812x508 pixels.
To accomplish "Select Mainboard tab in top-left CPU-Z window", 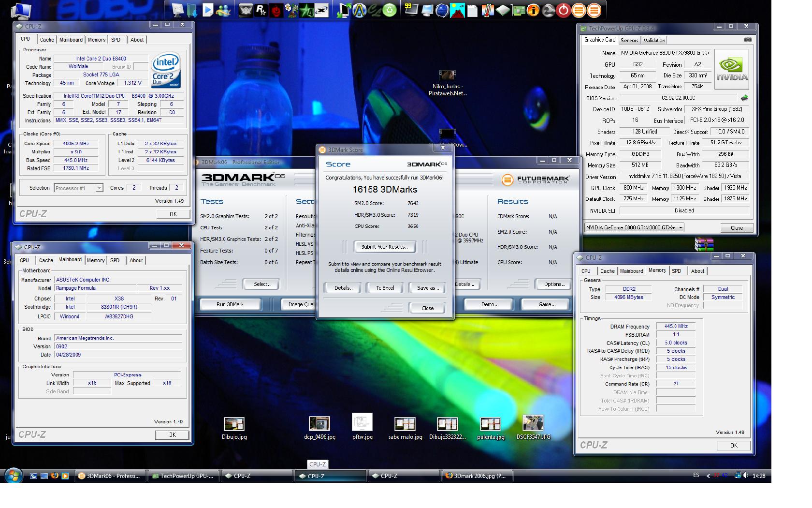I will pos(71,40).
